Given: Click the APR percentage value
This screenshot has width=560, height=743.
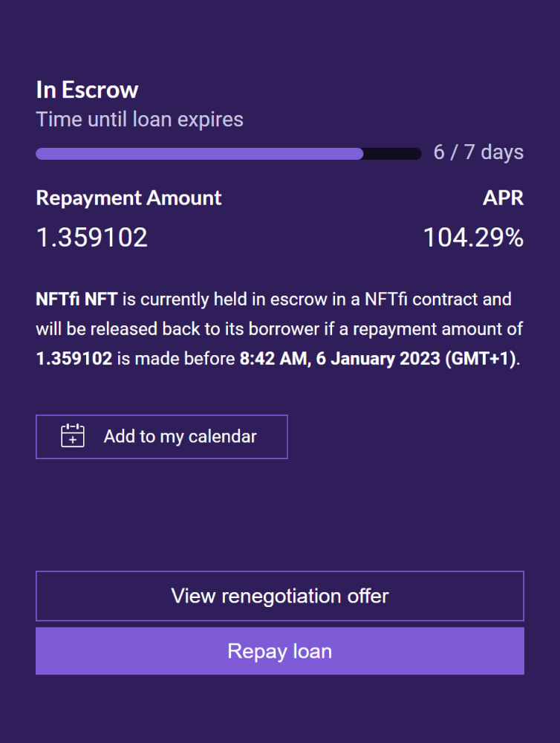Looking at the screenshot, I should point(473,238).
